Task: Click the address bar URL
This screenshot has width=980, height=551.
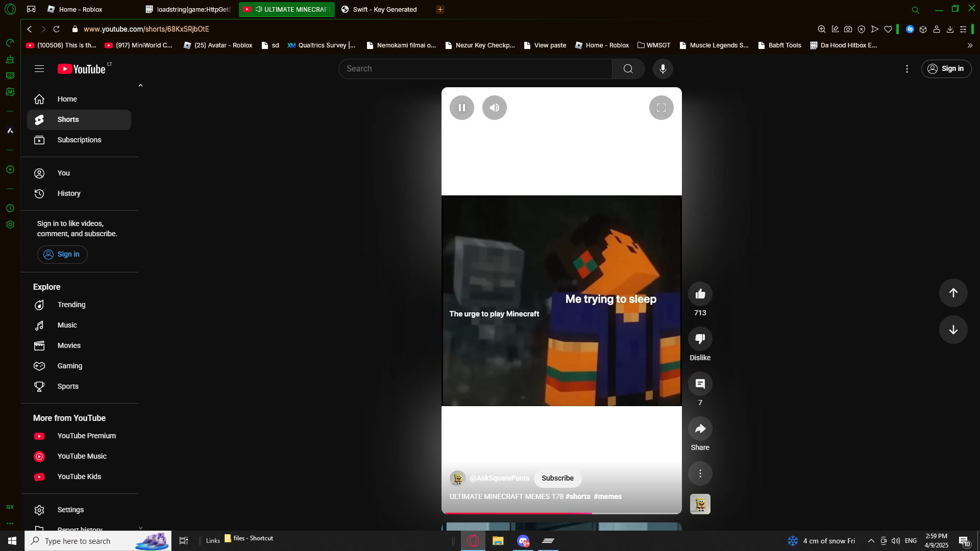Action: (146, 29)
